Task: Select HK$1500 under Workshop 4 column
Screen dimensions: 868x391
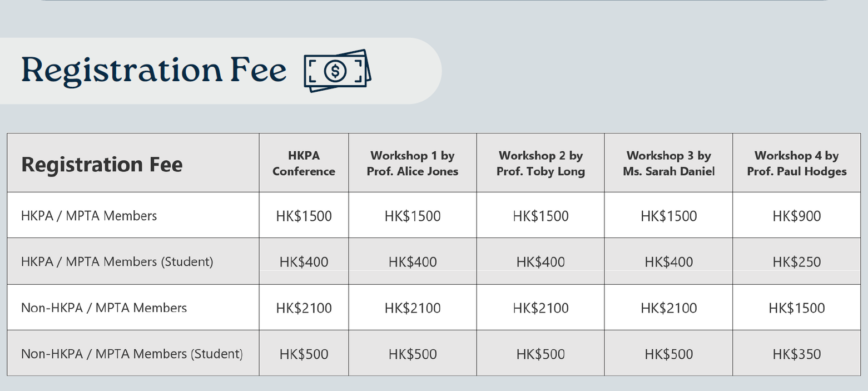Action: (796, 308)
